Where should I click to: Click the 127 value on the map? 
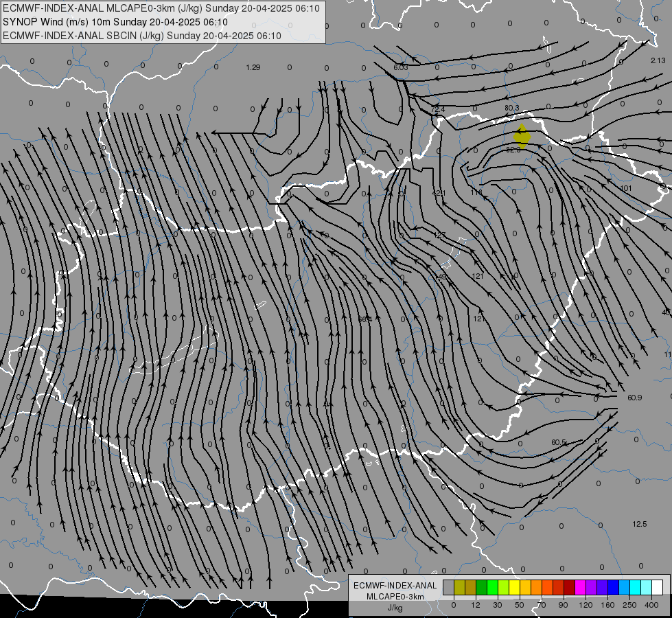coord(440,235)
